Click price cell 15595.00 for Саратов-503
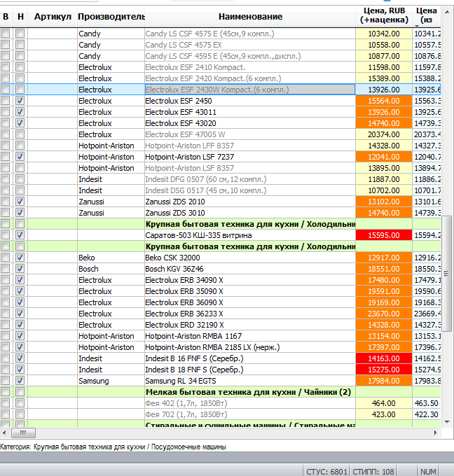 (x=384, y=235)
